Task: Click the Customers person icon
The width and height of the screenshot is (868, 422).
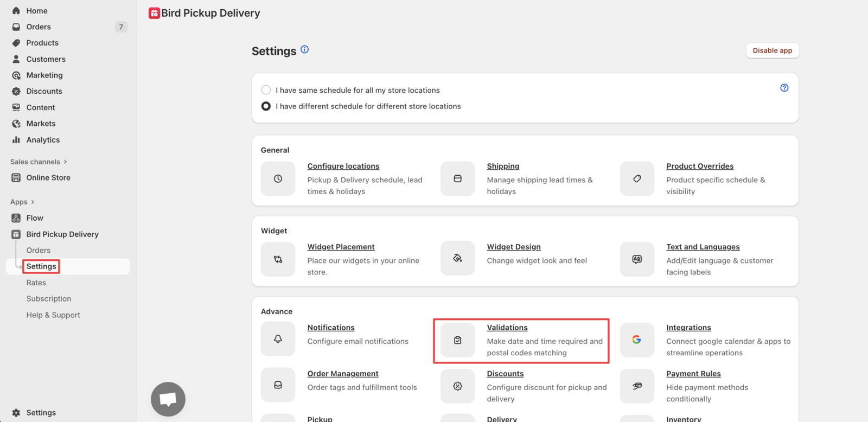Action: tap(16, 59)
